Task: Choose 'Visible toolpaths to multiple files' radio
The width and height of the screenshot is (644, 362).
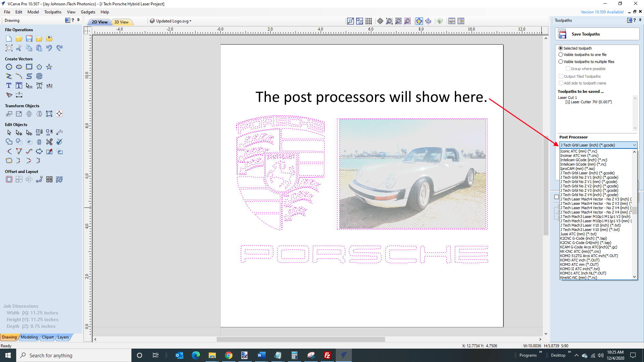Action: [x=560, y=62]
